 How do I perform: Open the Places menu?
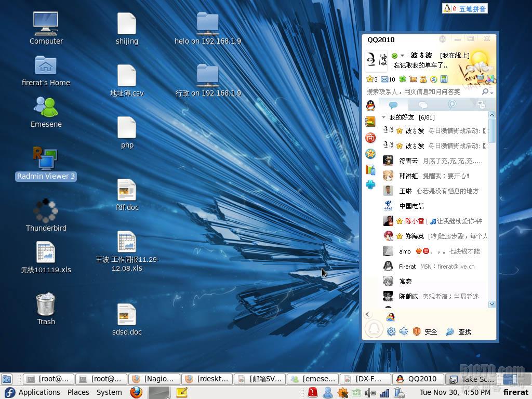click(78, 392)
